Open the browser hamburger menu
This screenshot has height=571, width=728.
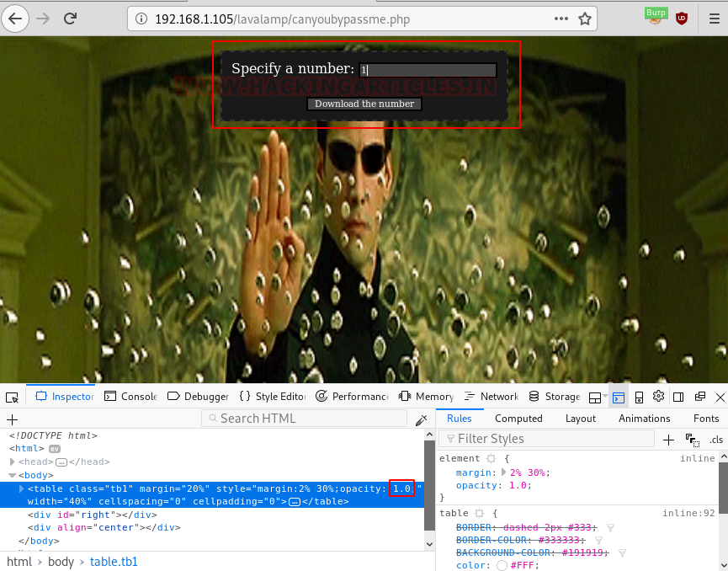715,19
